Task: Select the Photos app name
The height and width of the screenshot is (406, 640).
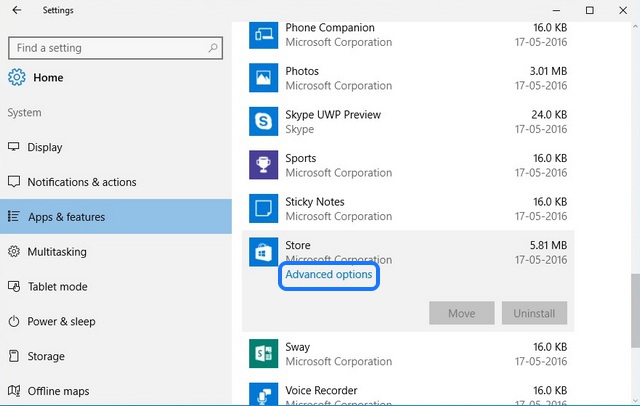Action: click(x=302, y=71)
